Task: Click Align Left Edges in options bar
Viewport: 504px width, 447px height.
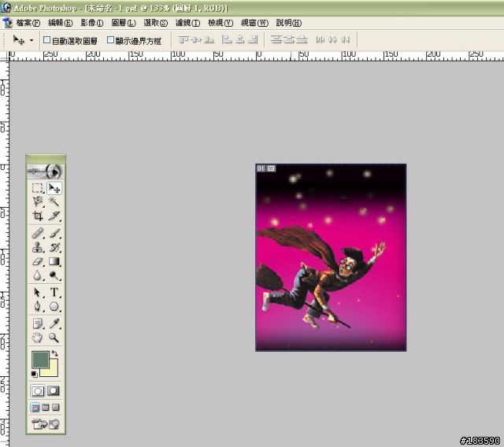Action: (x=227, y=39)
